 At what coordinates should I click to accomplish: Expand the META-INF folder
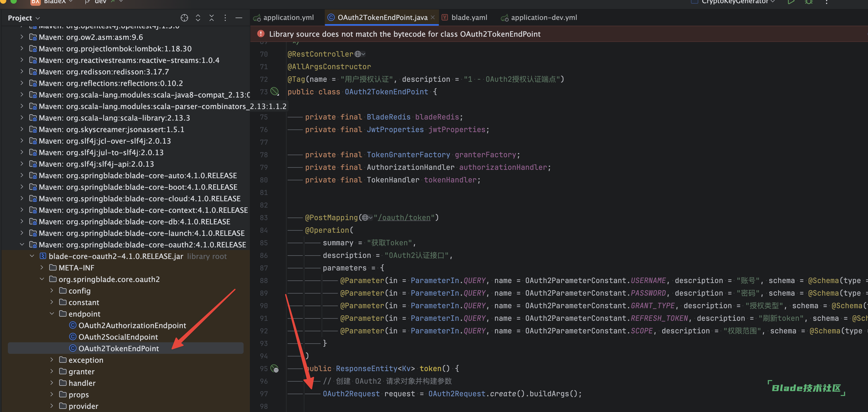[42, 267]
